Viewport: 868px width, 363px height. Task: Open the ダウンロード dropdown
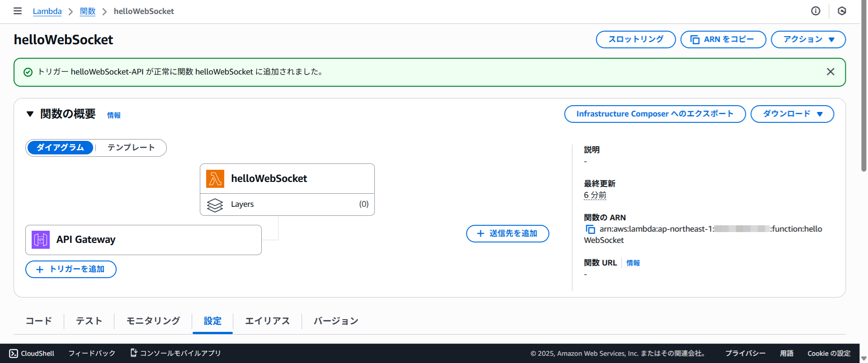(x=792, y=114)
